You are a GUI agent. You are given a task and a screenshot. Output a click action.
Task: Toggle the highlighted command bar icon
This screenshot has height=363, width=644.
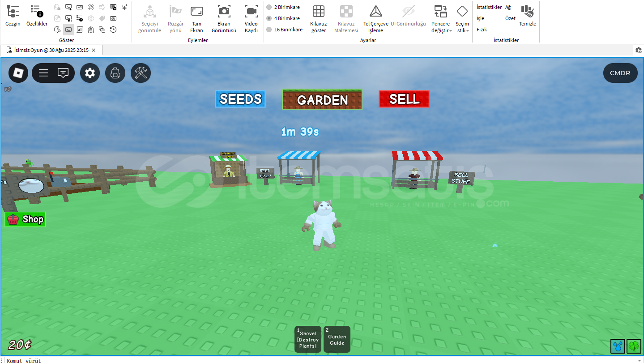pos(68,30)
